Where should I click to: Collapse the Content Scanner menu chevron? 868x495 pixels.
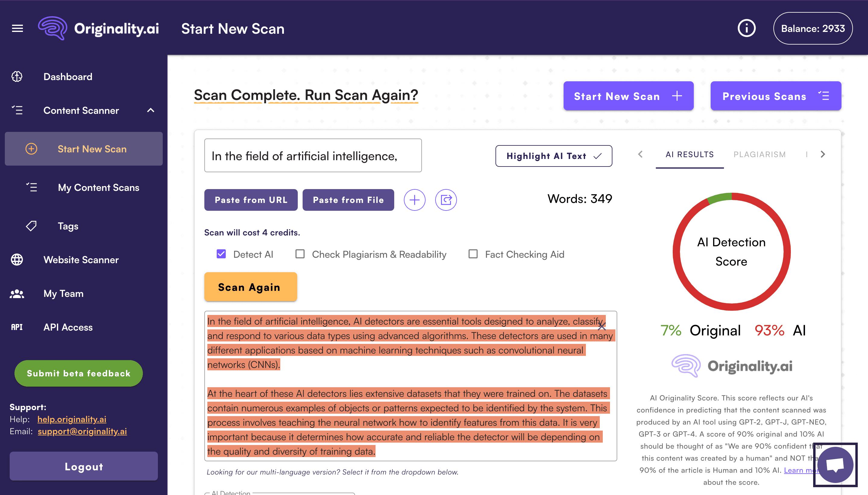(151, 110)
